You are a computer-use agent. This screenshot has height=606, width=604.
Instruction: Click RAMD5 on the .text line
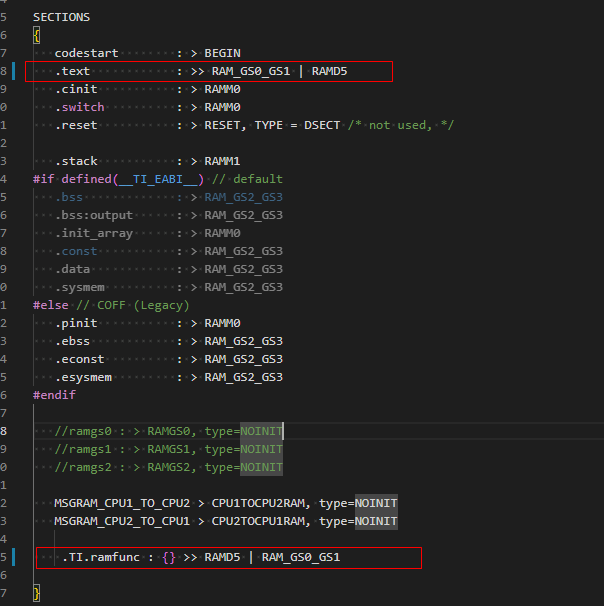point(329,71)
